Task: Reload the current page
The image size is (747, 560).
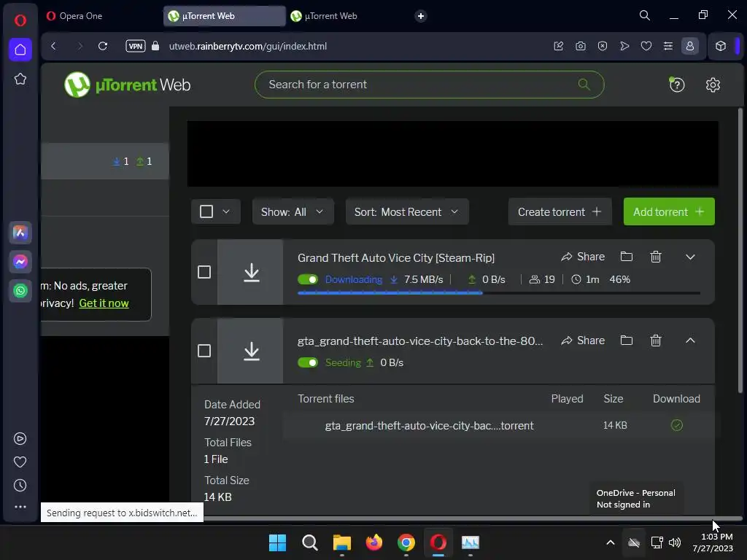Action: click(102, 46)
